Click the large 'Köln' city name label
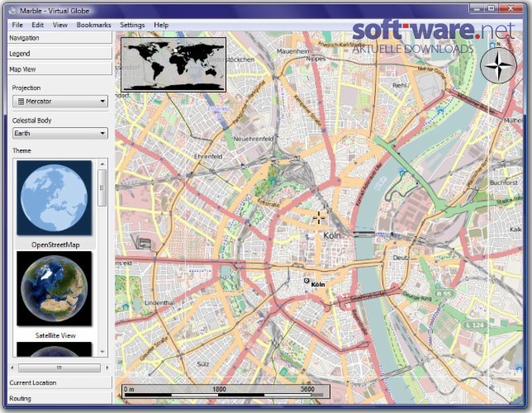The height and width of the screenshot is (413, 532). click(332, 235)
